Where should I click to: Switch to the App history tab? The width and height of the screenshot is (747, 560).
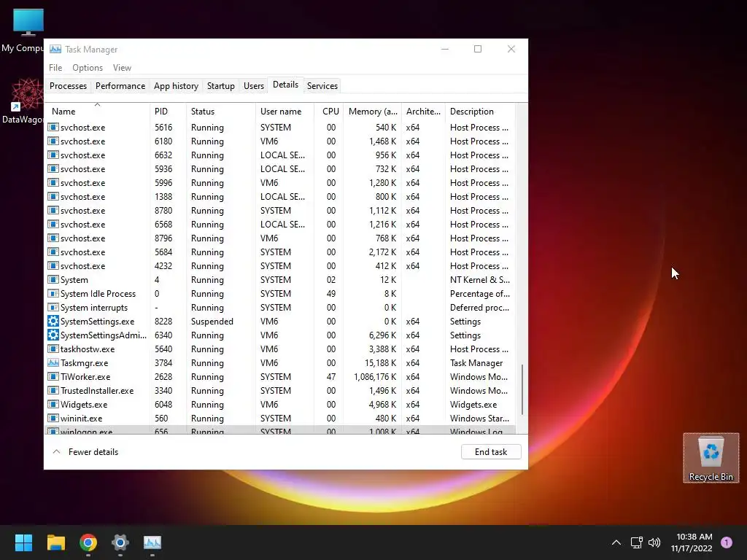tap(176, 86)
